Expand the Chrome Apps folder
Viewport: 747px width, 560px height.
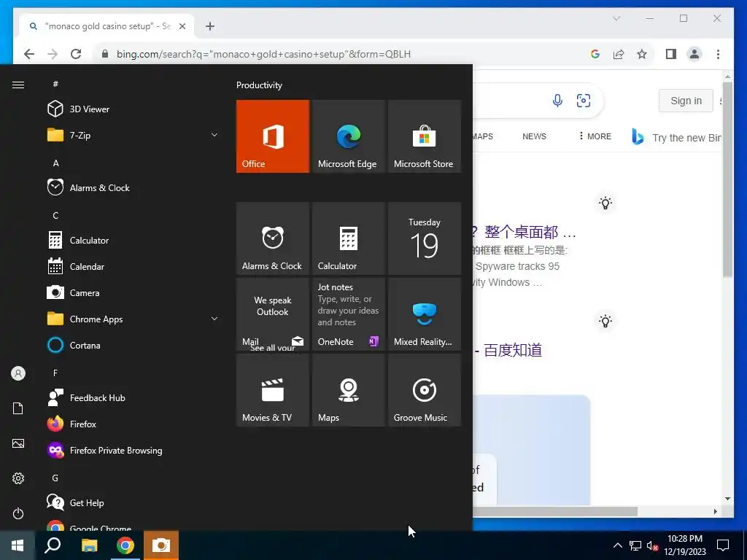pyautogui.click(x=133, y=319)
